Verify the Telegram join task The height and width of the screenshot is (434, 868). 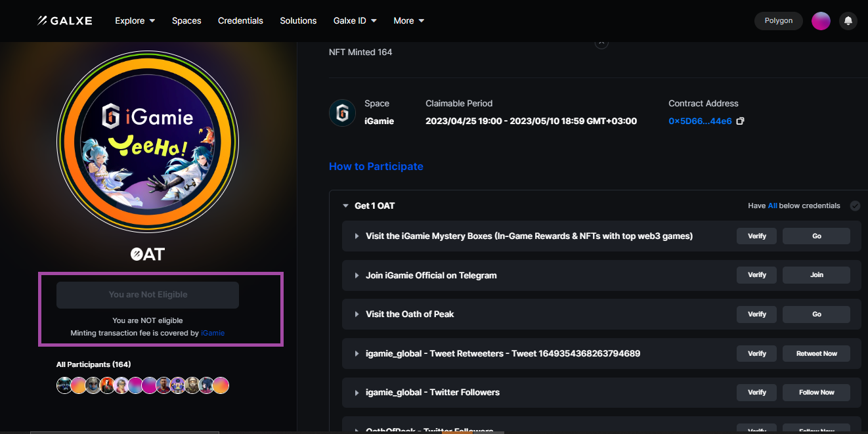coord(756,275)
